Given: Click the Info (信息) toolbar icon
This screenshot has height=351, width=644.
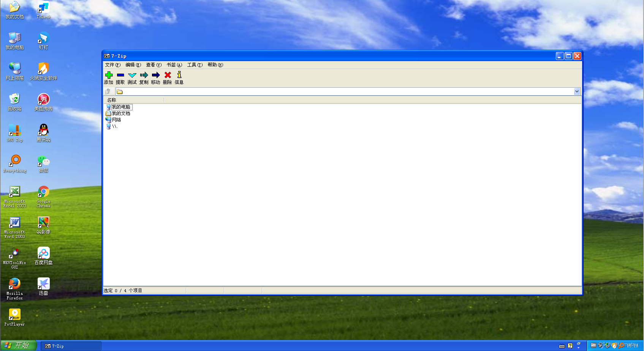Looking at the screenshot, I should click(179, 75).
